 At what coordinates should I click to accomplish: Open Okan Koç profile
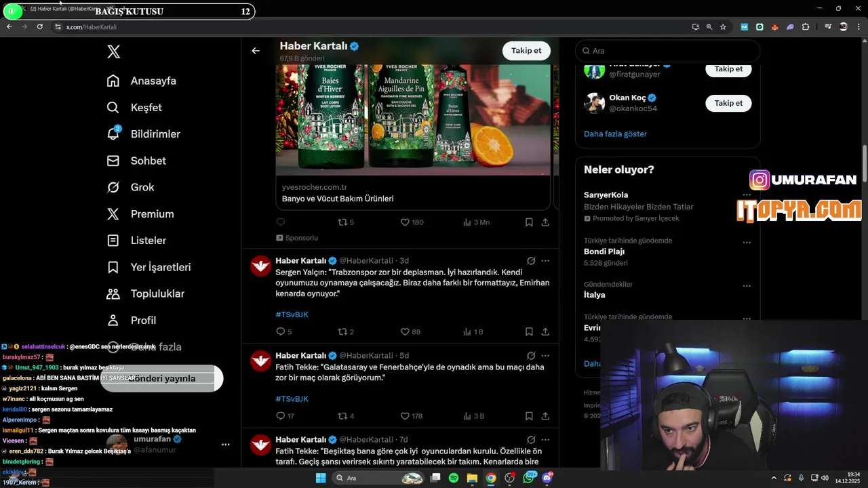627,98
